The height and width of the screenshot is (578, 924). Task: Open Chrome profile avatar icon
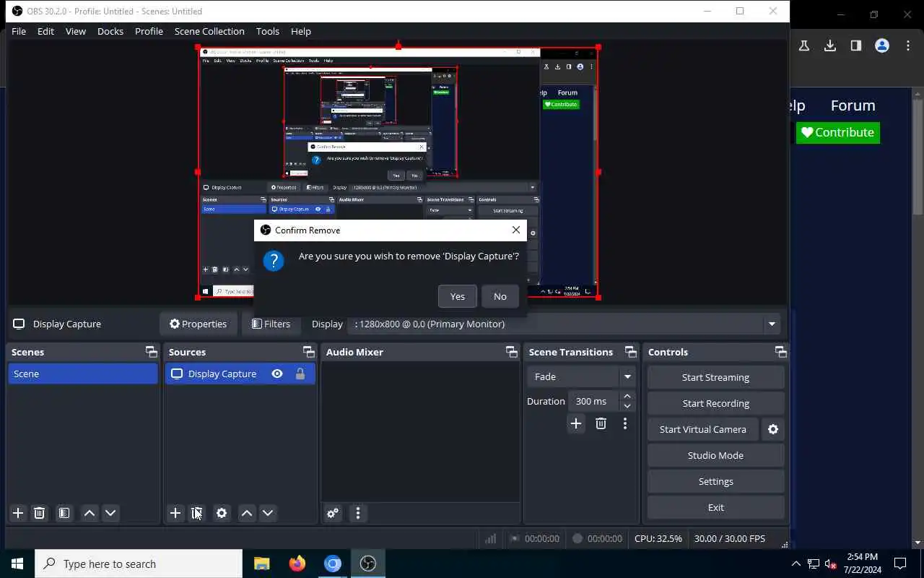pos(882,46)
